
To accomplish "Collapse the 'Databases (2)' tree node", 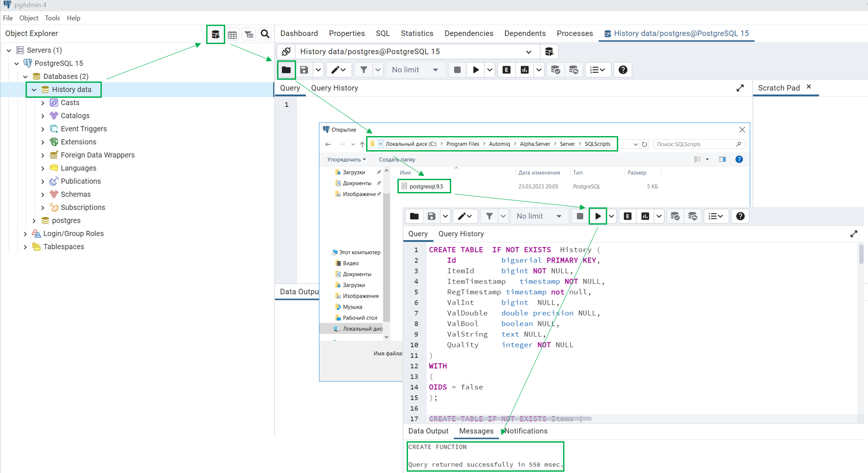I will (25, 77).
